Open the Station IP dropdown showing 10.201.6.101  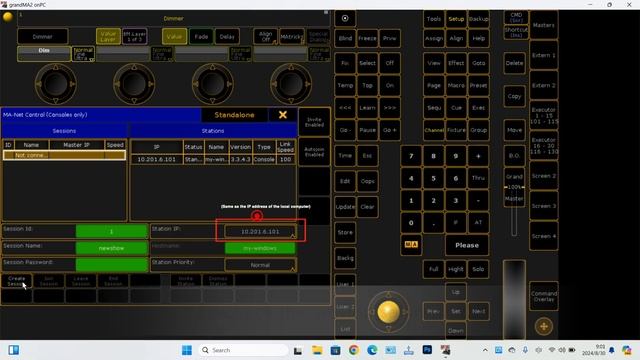pyautogui.click(x=260, y=231)
